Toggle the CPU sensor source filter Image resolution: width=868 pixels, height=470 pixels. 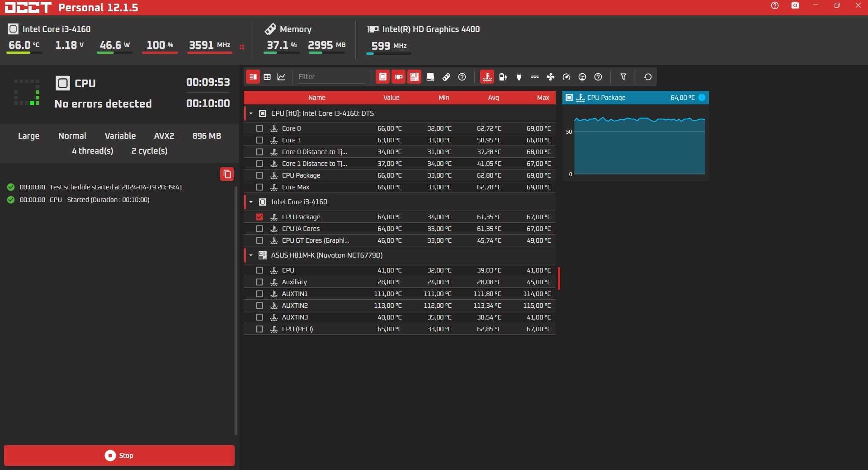point(382,77)
